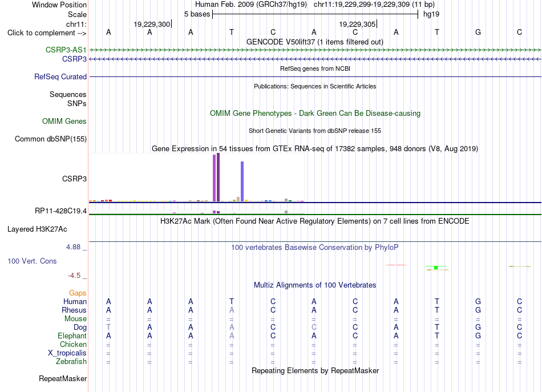The width and height of the screenshot is (542, 392).
Task: Click the OMIM Gene Phenotypes track title
Action: 315,114
